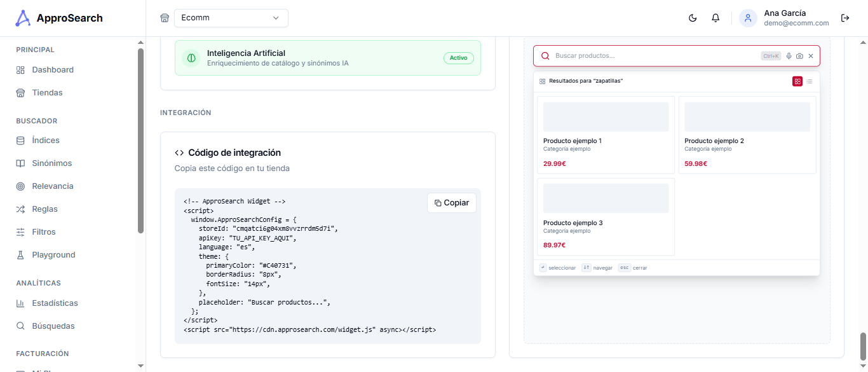Image resolution: width=868 pixels, height=372 pixels.
Task: Click the Activo badge on Inteligencia Artificial
Action: (458, 58)
